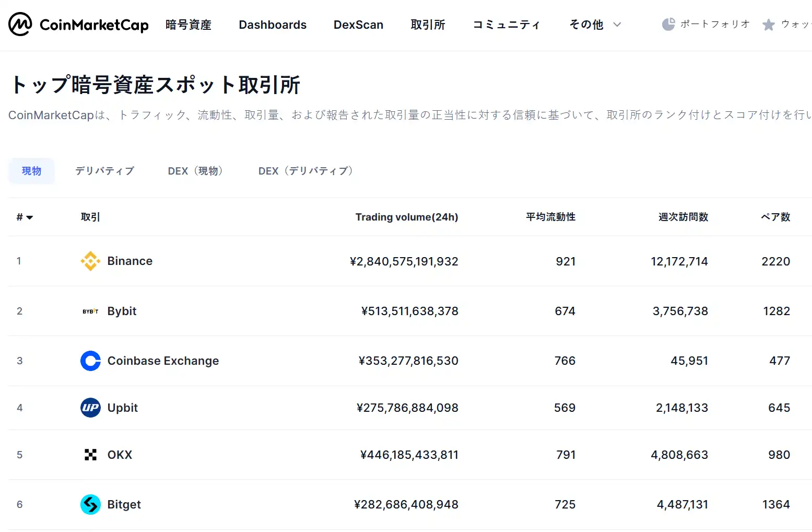Image resolution: width=812 pixels, height=532 pixels.
Task: Click the Upbit exchange logo
Action: 90,408
